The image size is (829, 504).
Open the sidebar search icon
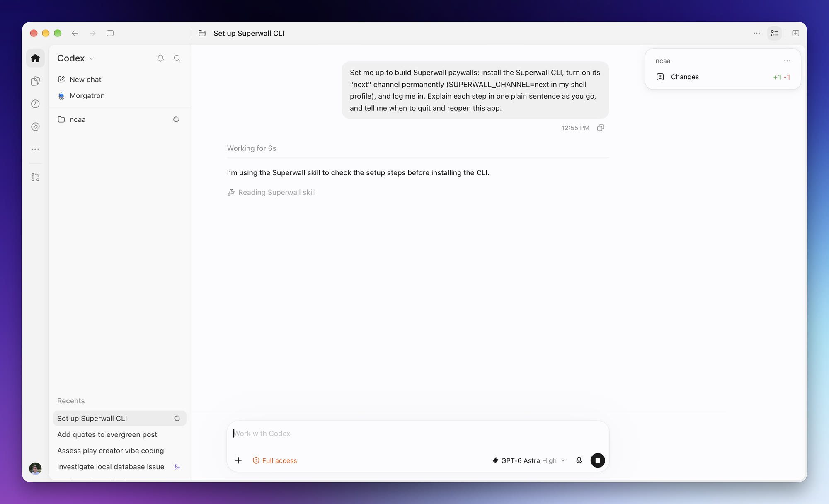click(x=177, y=58)
